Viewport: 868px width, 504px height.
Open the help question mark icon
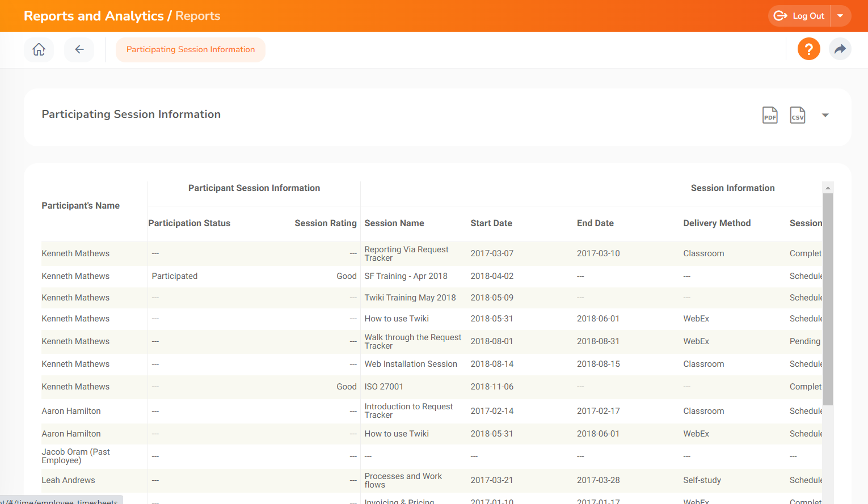tap(809, 49)
